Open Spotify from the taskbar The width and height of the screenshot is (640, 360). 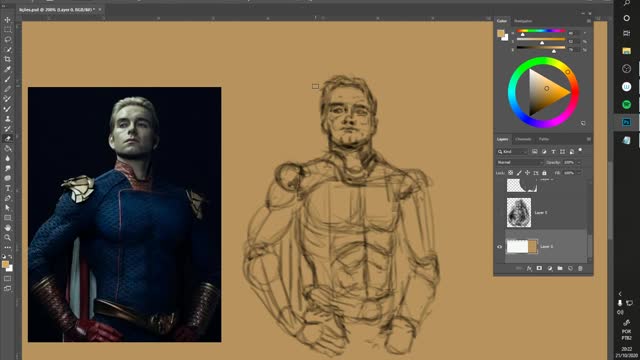[627, 104]
